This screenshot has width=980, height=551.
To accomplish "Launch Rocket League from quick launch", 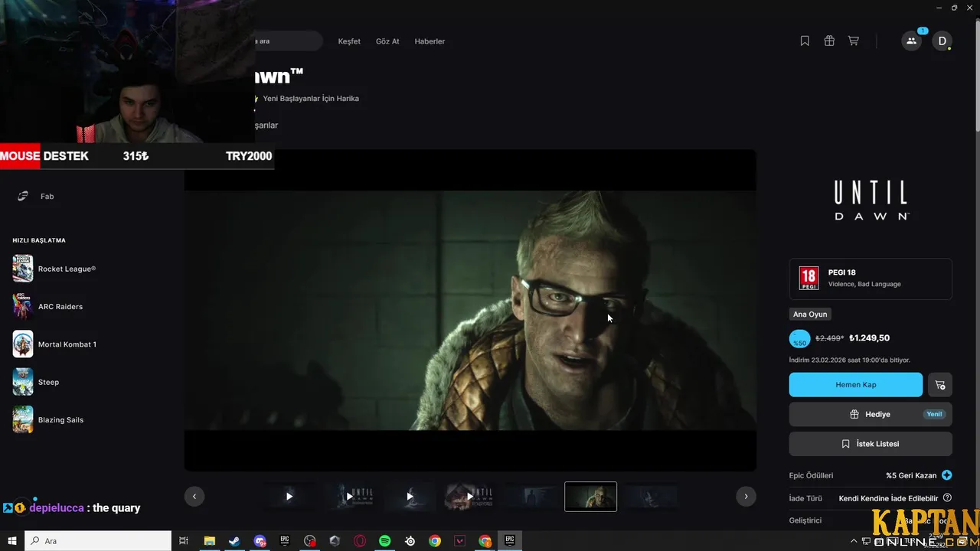I will point(54,269).
